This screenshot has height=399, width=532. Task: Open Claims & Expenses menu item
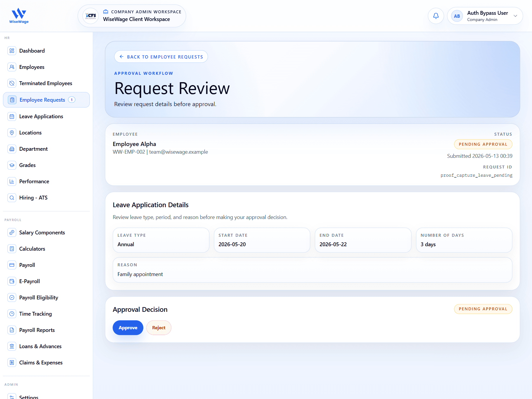(46, 363)
